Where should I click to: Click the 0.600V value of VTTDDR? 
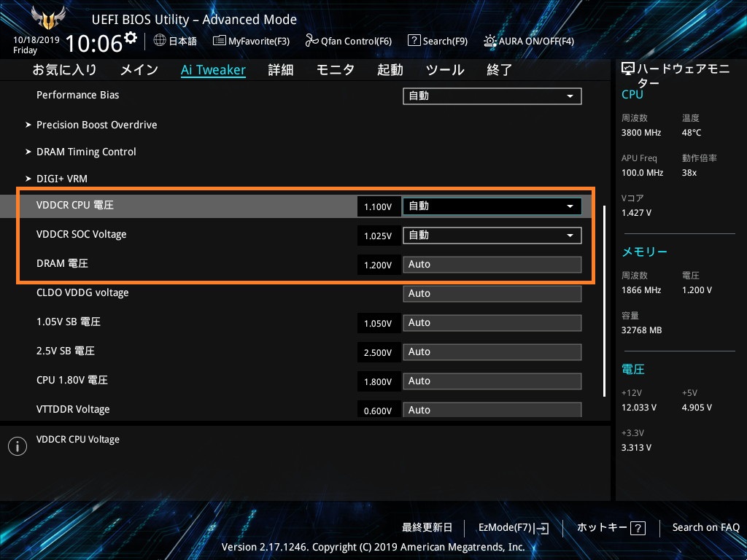(379, 410)
